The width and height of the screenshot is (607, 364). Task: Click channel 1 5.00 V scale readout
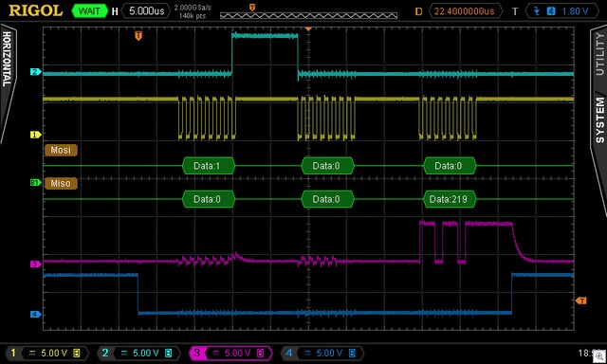pyautogui.click(x=54, y=354)
